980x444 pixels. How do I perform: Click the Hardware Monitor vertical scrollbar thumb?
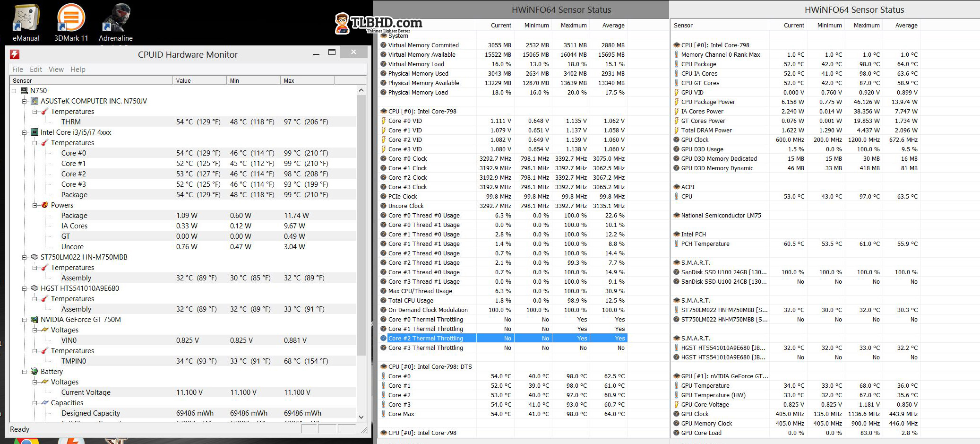(361, 225)
